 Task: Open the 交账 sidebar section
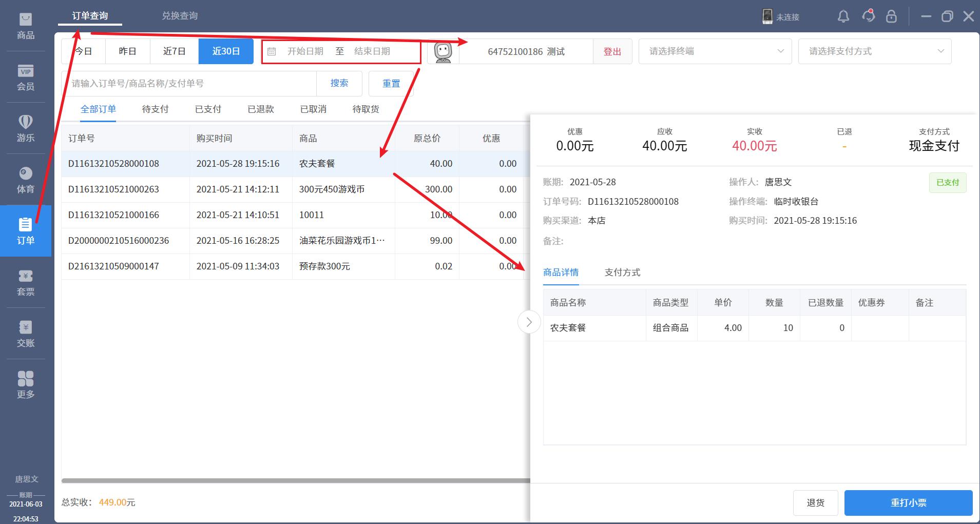point(26,334)
